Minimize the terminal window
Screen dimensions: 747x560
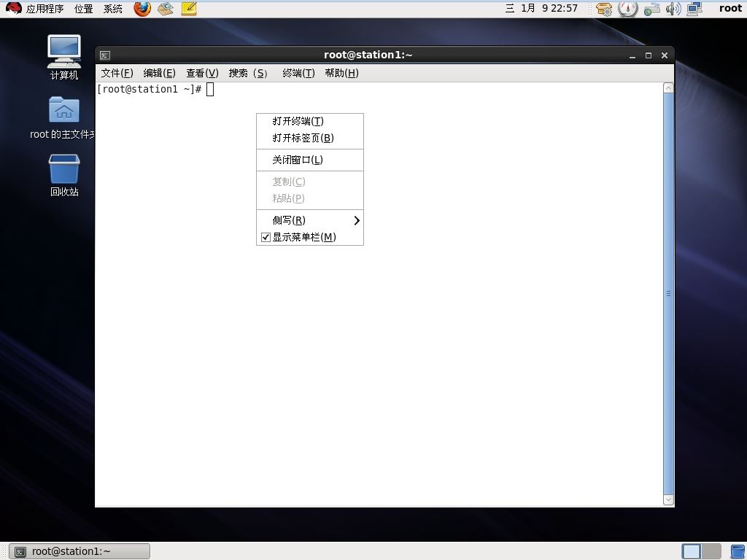[x=632, y=55]
